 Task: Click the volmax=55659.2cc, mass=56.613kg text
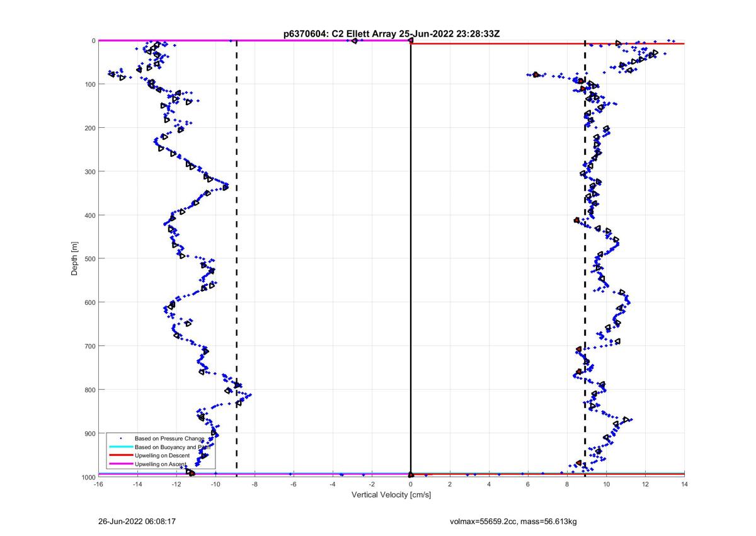pyautogui.click(x=514, y=522)
